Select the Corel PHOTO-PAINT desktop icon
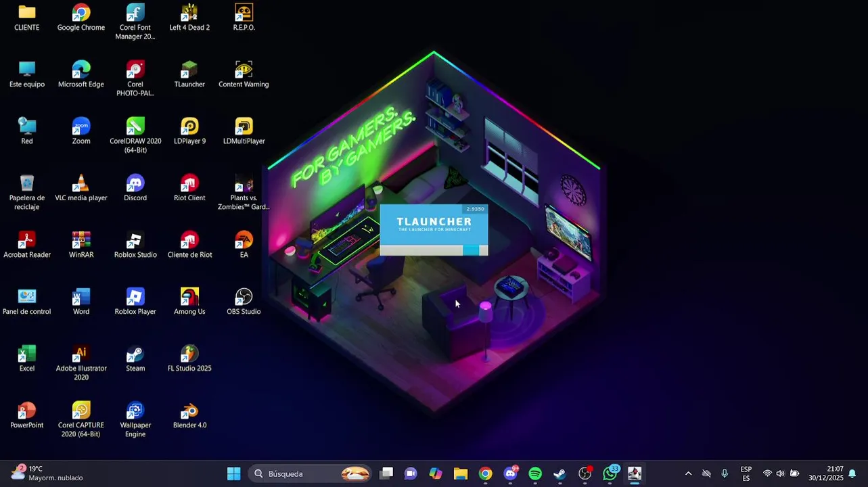This screenshot has height=487, width=868. point(135,78)
